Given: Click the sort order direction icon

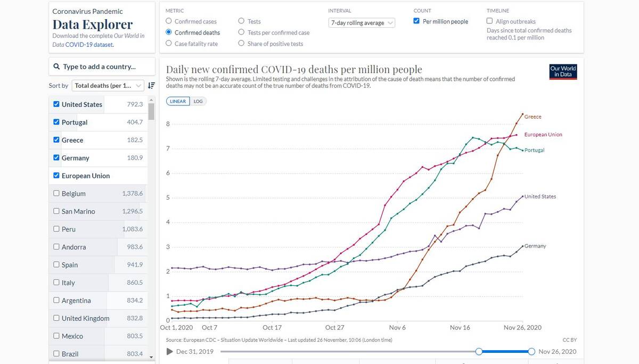Looking at the screenshot, I should (152, 86).
